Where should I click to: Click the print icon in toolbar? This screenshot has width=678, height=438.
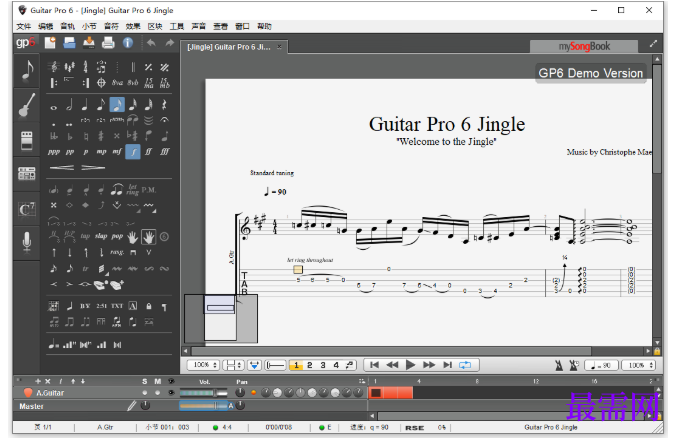108,43
